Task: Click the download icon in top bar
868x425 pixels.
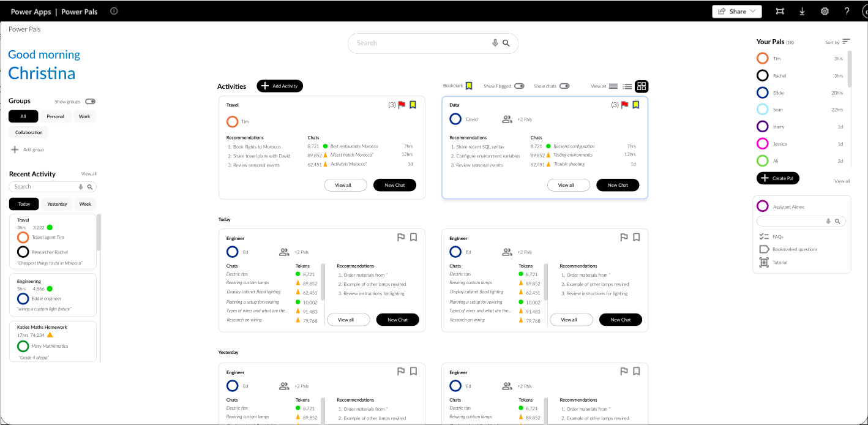Action: tap(802, 11)
